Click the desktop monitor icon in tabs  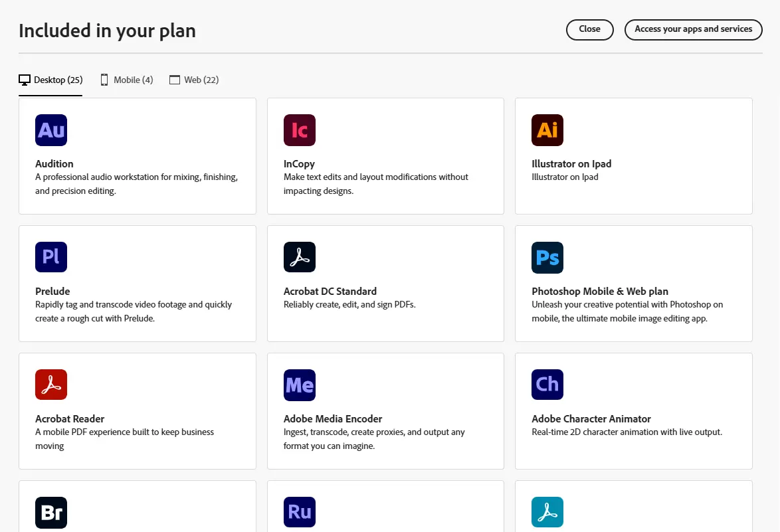(25, 80)
